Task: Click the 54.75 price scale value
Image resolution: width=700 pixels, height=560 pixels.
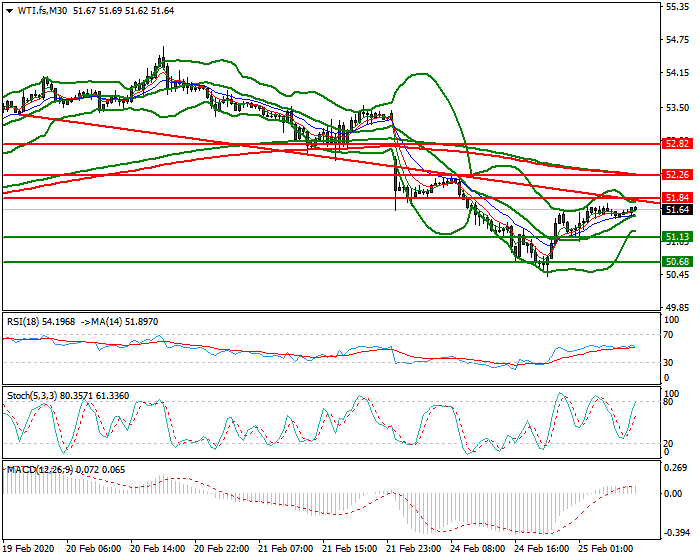Action: (x=677, y=40)
